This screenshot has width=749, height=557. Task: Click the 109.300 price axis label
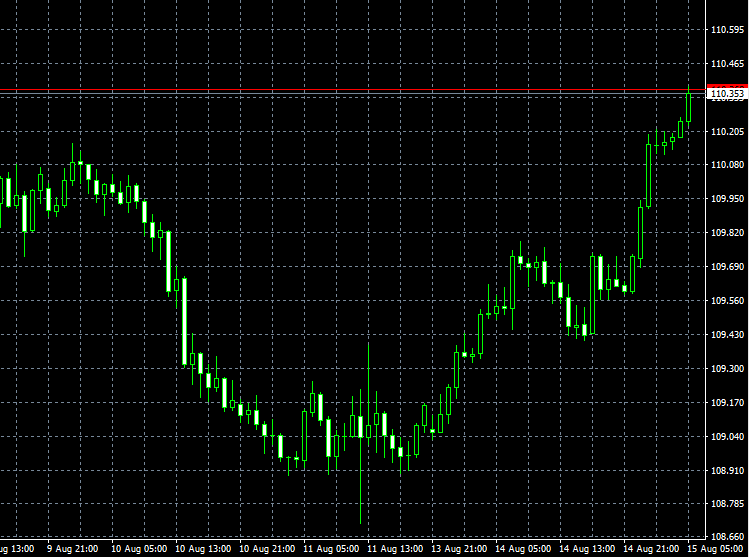[728, 368]
